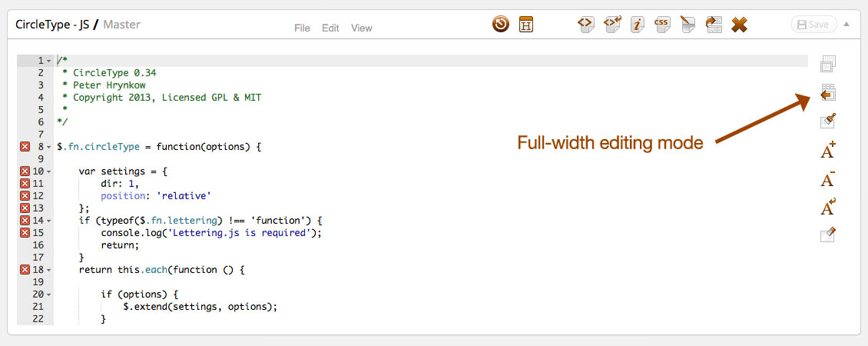Click the Save button
This screenshot has width=868, height=346.
[x=813, y=25]
